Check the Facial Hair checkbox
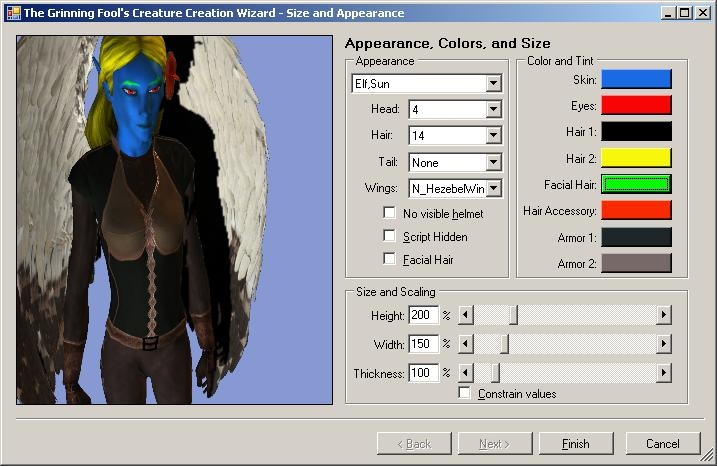The height and width of the screenshot is (466, 717). pyautogui.click(x=389, y=259)
